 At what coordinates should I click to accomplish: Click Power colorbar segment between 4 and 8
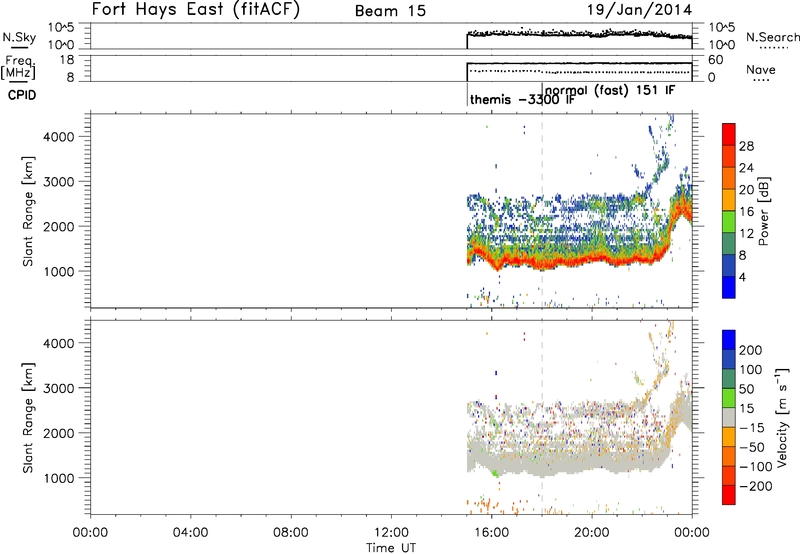tap(729, 265)
